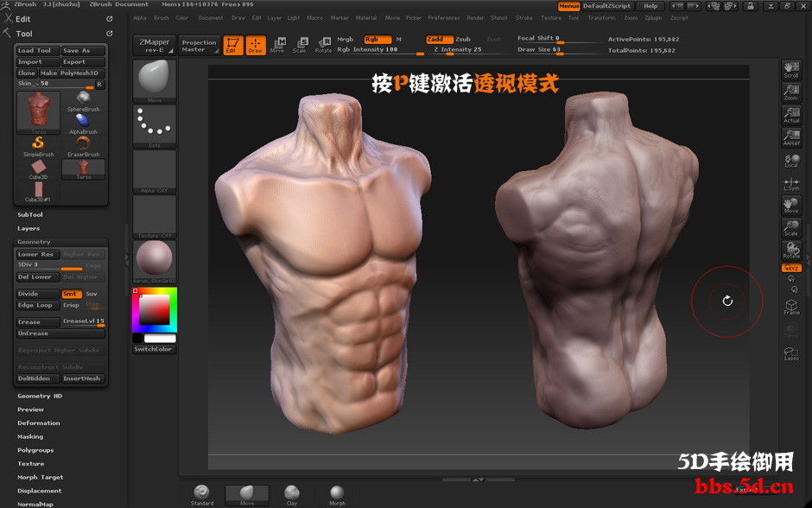Screen dimensions: 812x508
Task: Expand the SubTool section
Action: pos(30,215)
